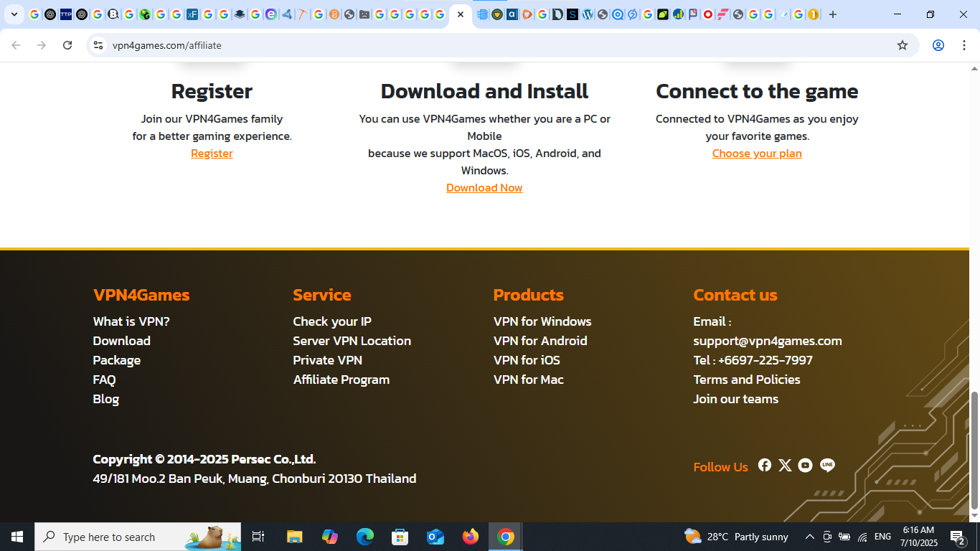Launch Microsoft Copilot from taskbar
980x551 pixels.
point(330,537)
